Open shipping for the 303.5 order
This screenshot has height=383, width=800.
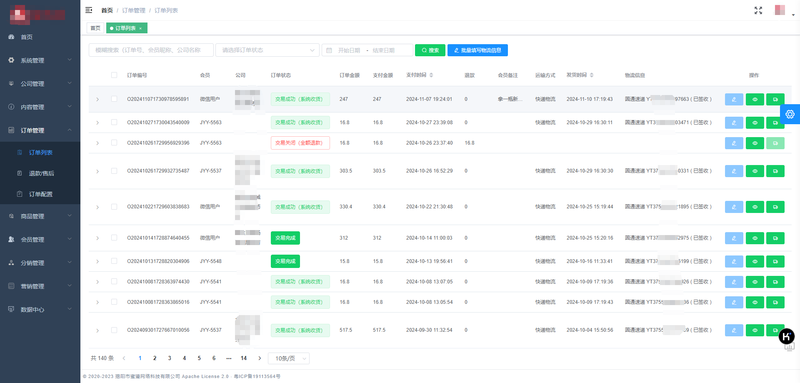point(775,171)
